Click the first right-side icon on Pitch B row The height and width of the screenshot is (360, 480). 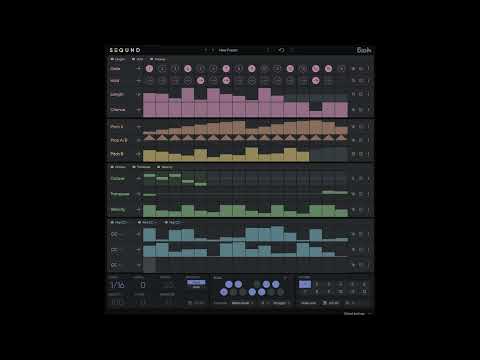coord(354,154)
